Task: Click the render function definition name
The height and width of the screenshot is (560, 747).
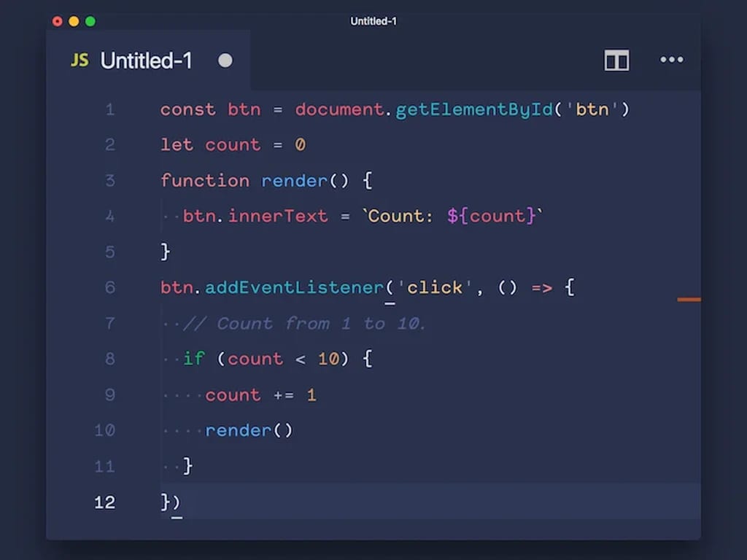Action: point(295,181)
